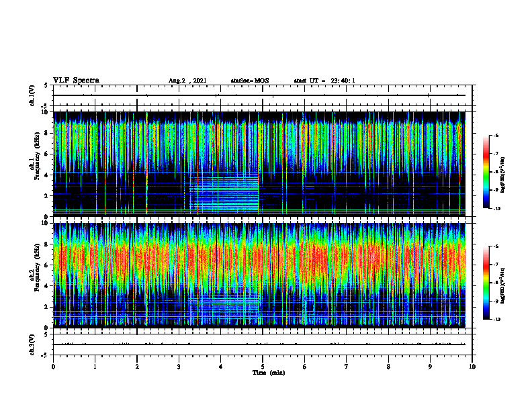Click time-axis tick label "4"
The height and width of the screenshot is (411, 532).
[x=221, y=367]
